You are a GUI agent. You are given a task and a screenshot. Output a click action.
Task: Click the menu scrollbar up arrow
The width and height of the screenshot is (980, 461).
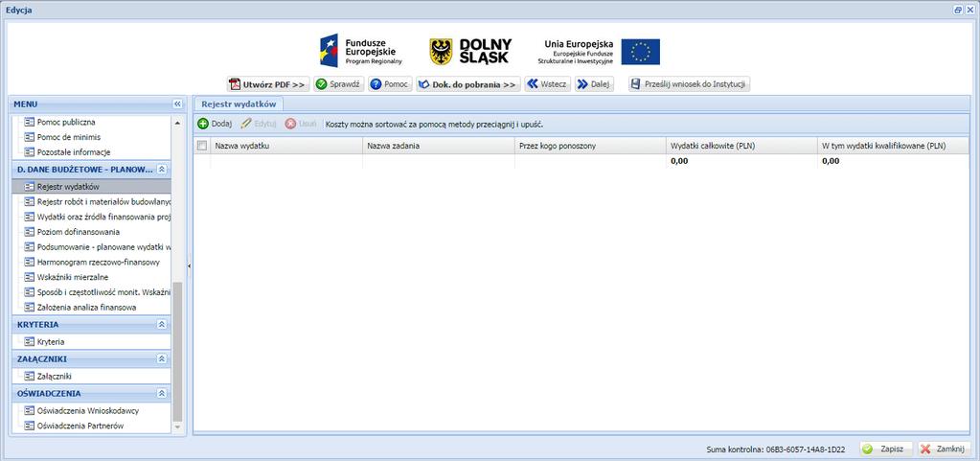(x=177, y=122)
